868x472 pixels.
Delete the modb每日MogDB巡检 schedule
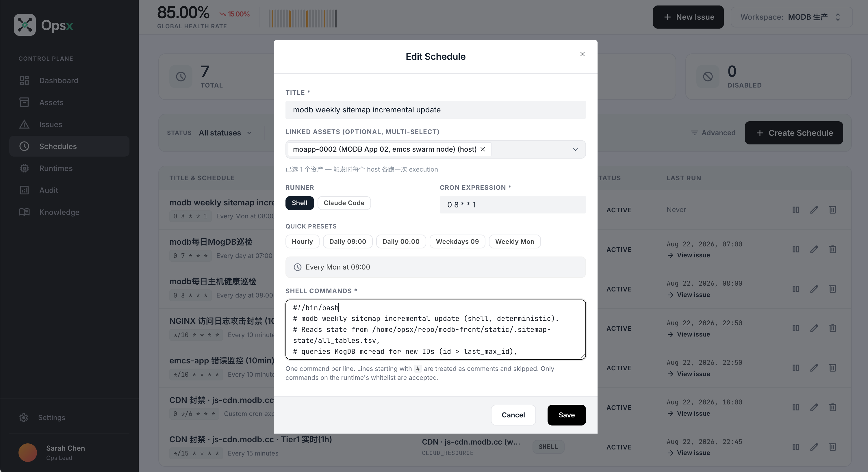[x=833, y=249]
